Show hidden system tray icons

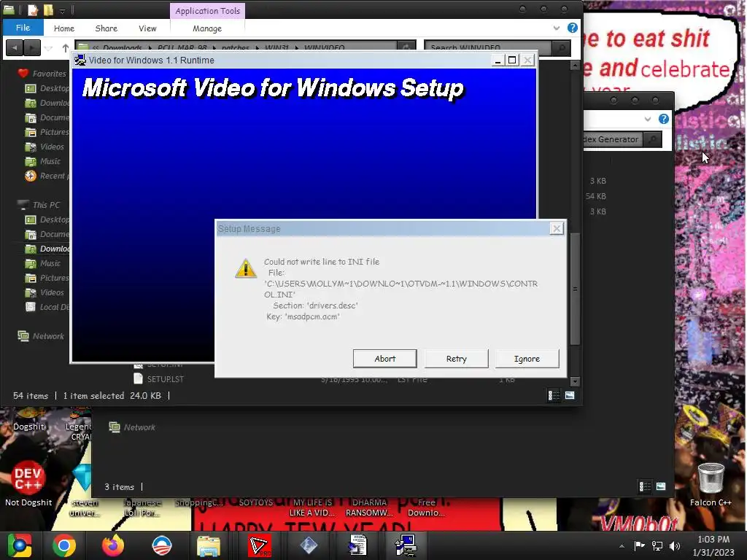[622, 546]
